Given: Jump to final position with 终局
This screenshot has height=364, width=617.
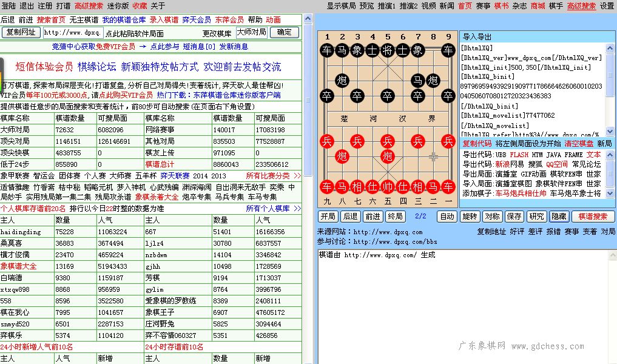Looking at the screenshot, I should point(395,217).
